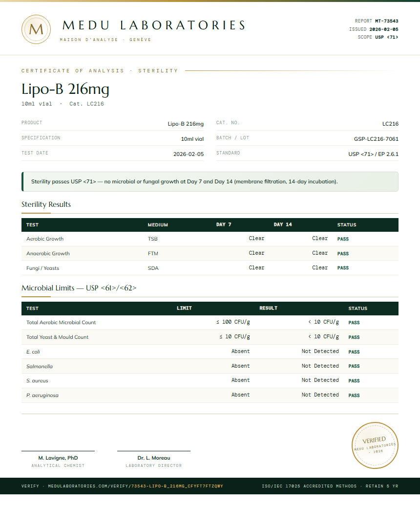Image resolution: width=420 pixels, height=509 pixels.
Task: Click S. aureus row label
Action: [37, 380]
